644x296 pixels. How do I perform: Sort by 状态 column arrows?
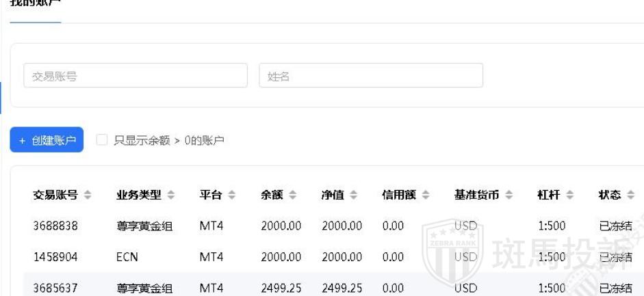point(630,196)
